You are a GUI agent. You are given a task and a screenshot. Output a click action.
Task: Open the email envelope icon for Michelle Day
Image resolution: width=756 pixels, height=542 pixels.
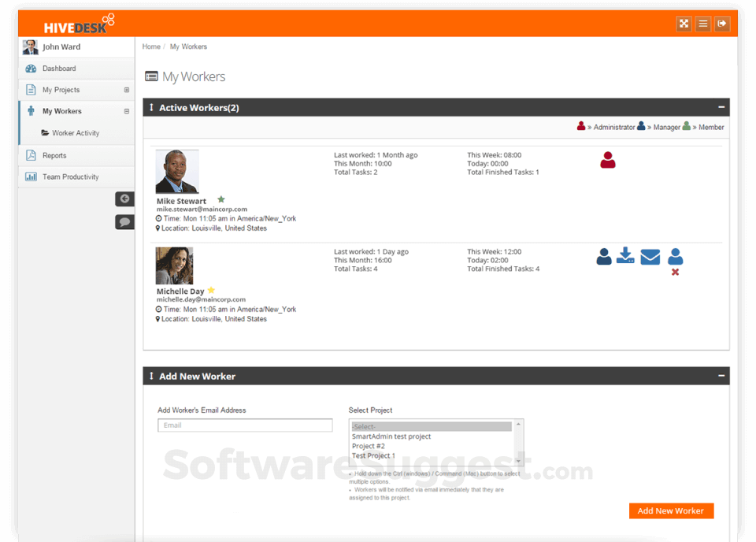pos(650,256)
